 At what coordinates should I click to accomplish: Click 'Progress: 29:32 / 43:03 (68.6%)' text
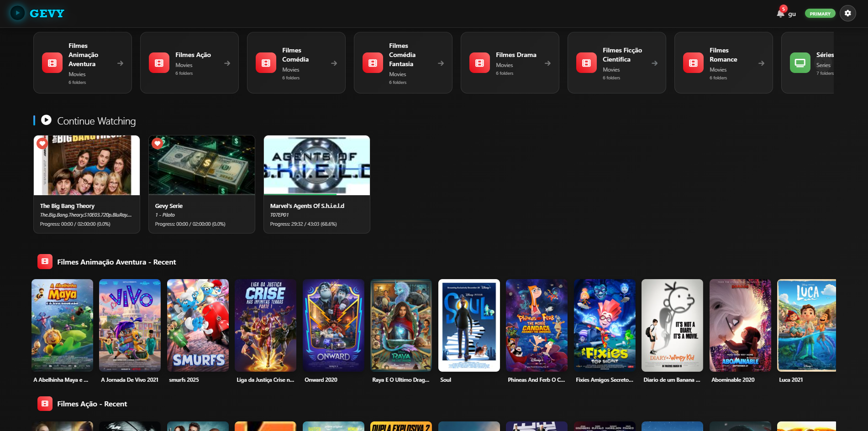(303, 224)
